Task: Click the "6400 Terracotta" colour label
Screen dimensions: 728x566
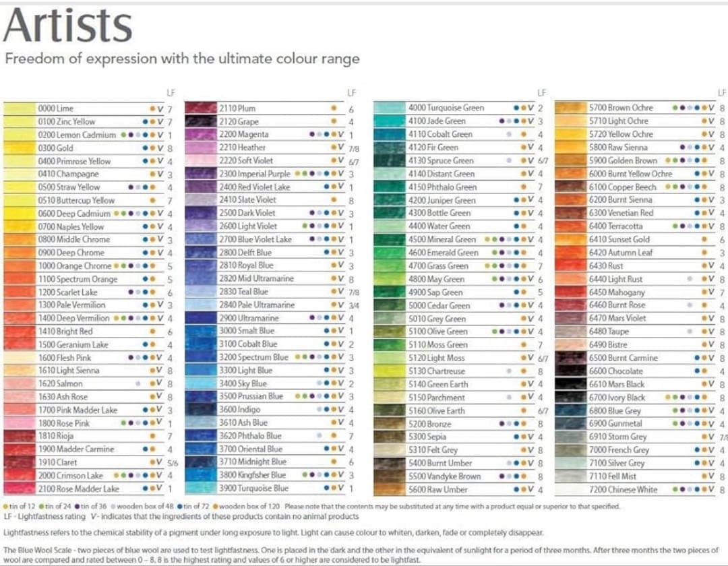Action: coord(616,226)
